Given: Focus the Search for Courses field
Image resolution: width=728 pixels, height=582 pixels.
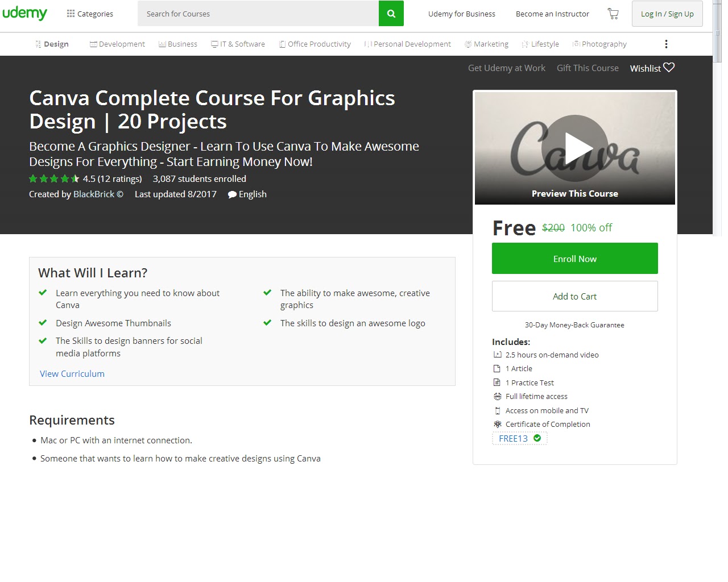Looking at the screenshot, I should click(x=258, y=14).
